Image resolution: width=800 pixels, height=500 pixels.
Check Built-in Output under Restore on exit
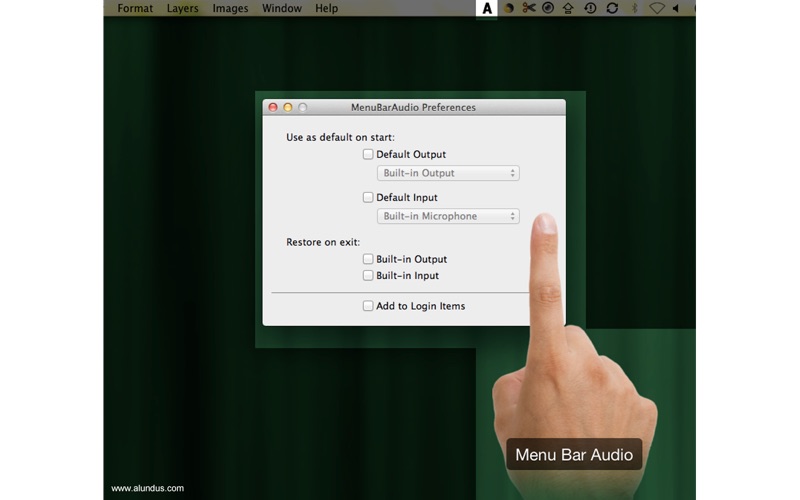point(368,259)
